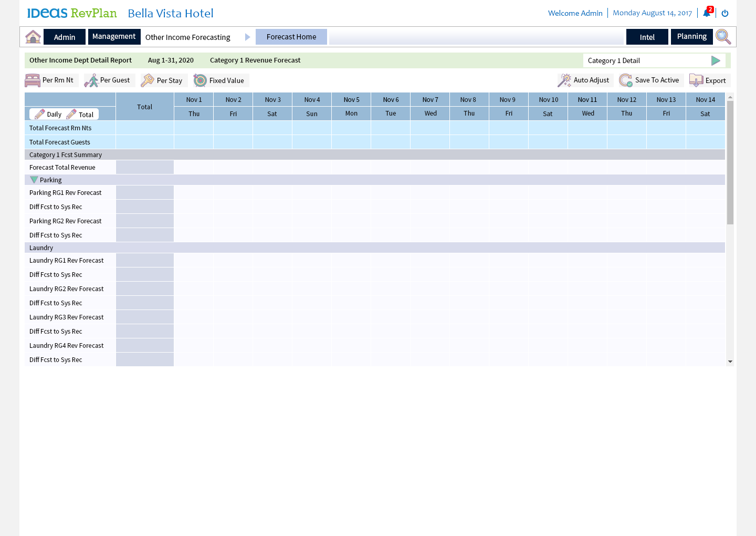Expand the Other Income Forecasting breadcrumb arrow
This screenshot has height=536, width=756.
pyautogui.click(x=248, y=37)
